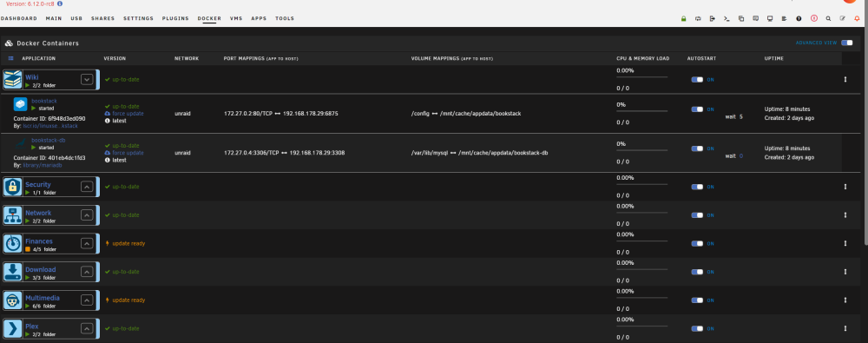Viewport: 868px width, 343px height.
Task: Expand the Download folder chevron
Action: pyautogui.click(x=86, y=272)
